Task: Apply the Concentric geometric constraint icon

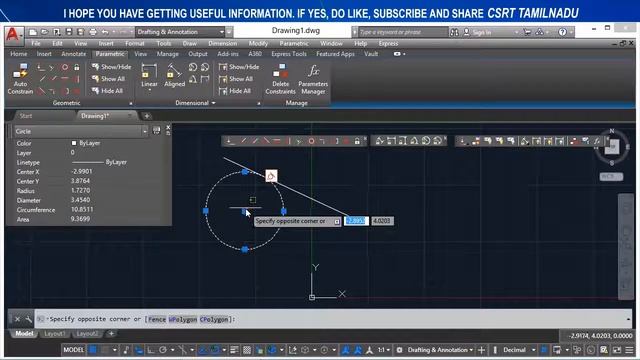Action: click(65, 67)
